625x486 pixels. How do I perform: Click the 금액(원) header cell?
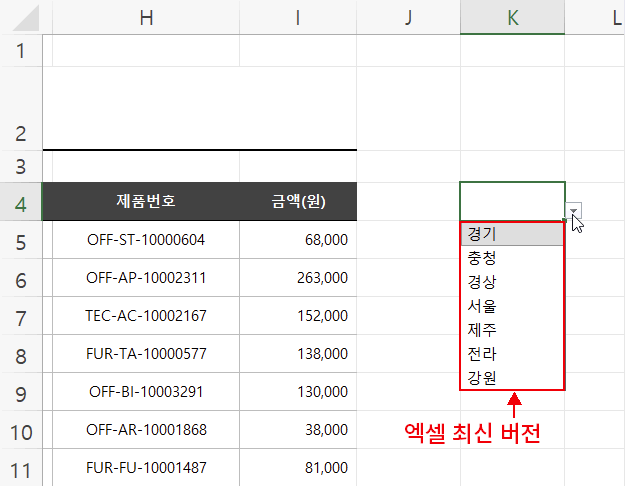click(298, 201)
